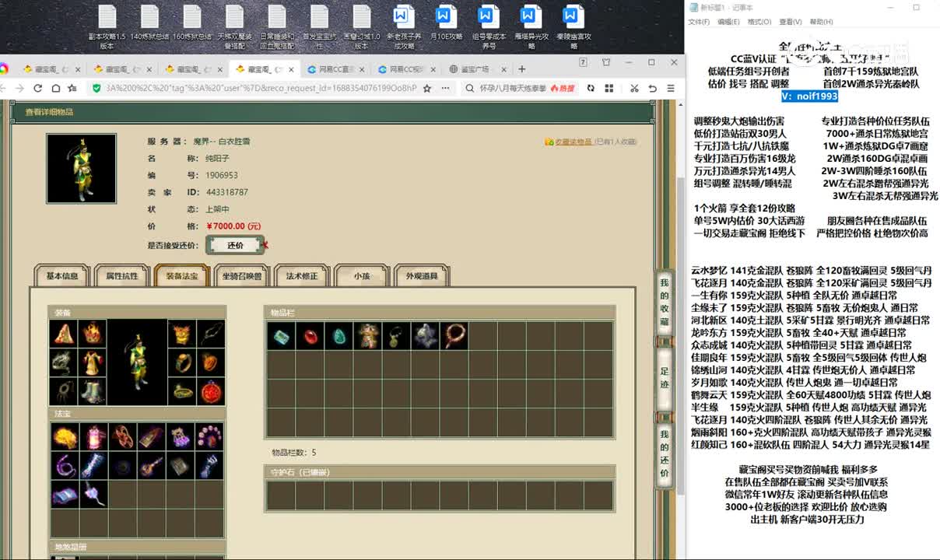
Task: Click the gold ring equipment icon
Action: click(182, 363)
